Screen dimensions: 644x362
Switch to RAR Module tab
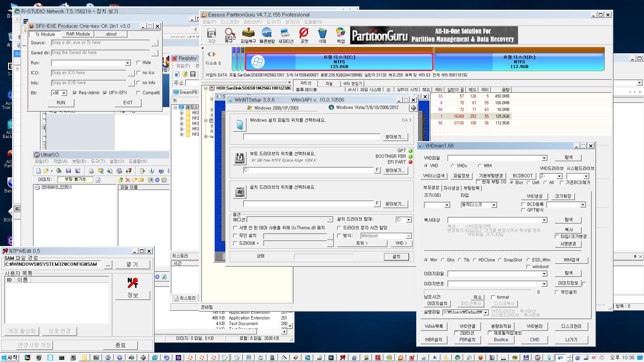[78, 34]
